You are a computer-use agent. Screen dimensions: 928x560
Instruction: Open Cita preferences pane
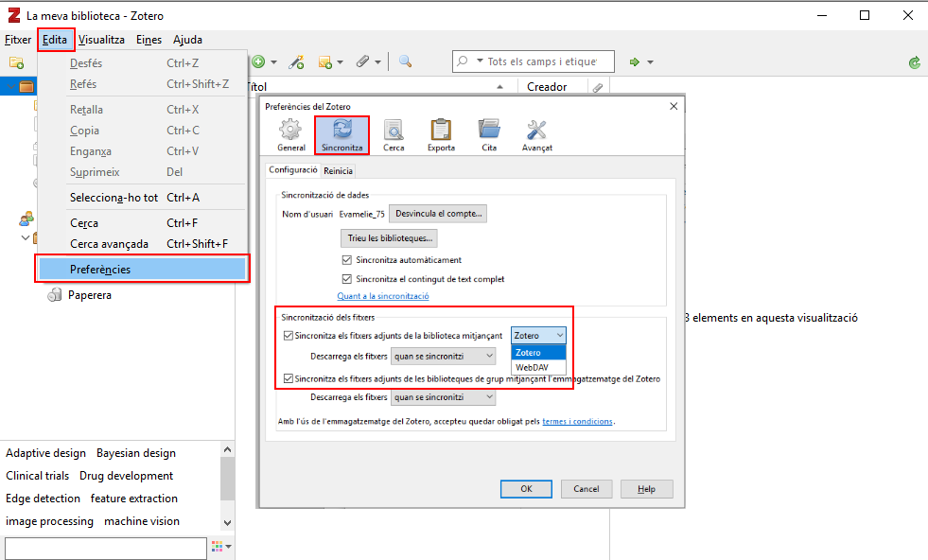pyautogui.click(x=489, y=135)
